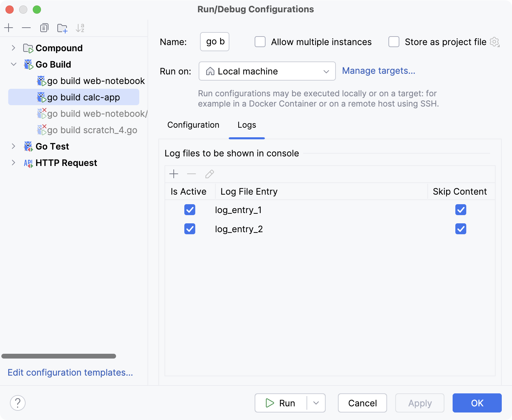Image resolution: width=512 pixels, height=420 pixels.
Task: Enable Allow multiple instances
Action: [260, 42]
